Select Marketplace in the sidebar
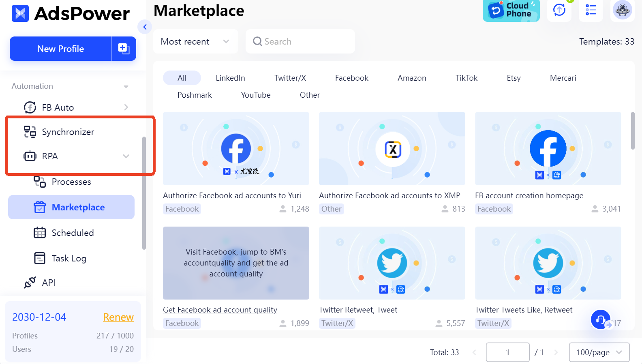Screen dimensions: 642x364 point(71,207)
